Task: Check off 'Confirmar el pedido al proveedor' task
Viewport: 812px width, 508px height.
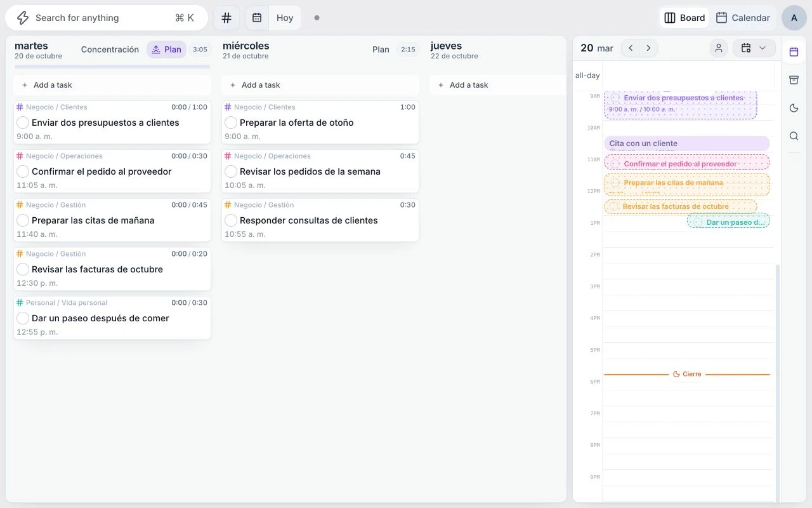Action: pyautogui.click(x=23, y=171)
